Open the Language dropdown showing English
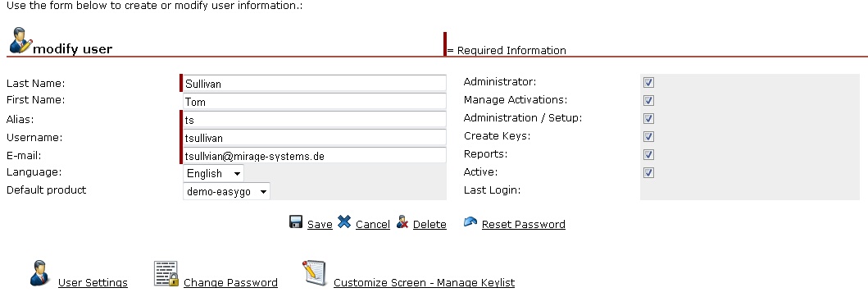 click(213, 173)
